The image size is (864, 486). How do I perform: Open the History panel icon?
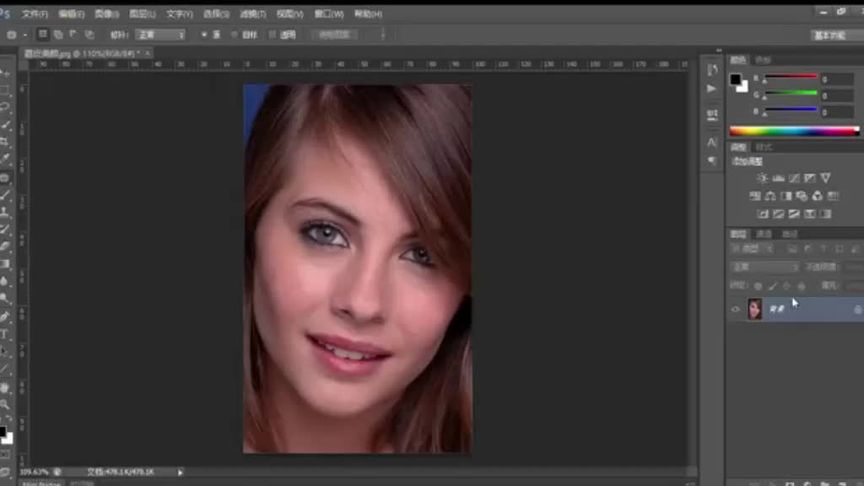click(x=712, y=69)
